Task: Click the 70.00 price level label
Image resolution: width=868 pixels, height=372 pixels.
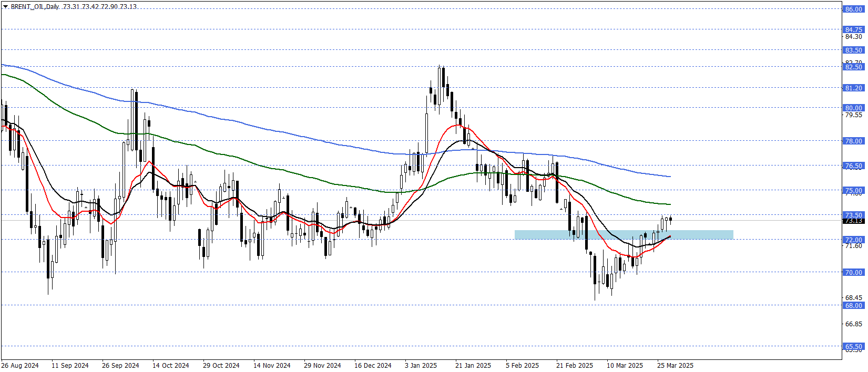Action: (x=854, y=273)
